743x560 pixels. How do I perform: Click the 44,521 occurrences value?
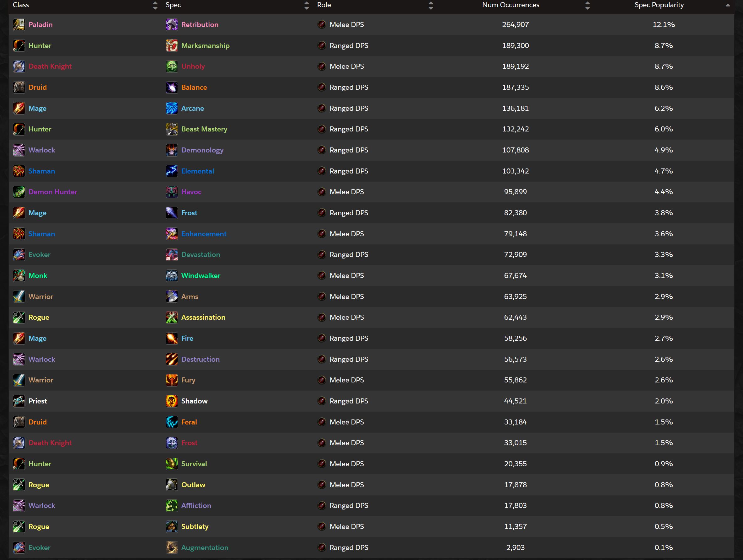coord(515,401)
